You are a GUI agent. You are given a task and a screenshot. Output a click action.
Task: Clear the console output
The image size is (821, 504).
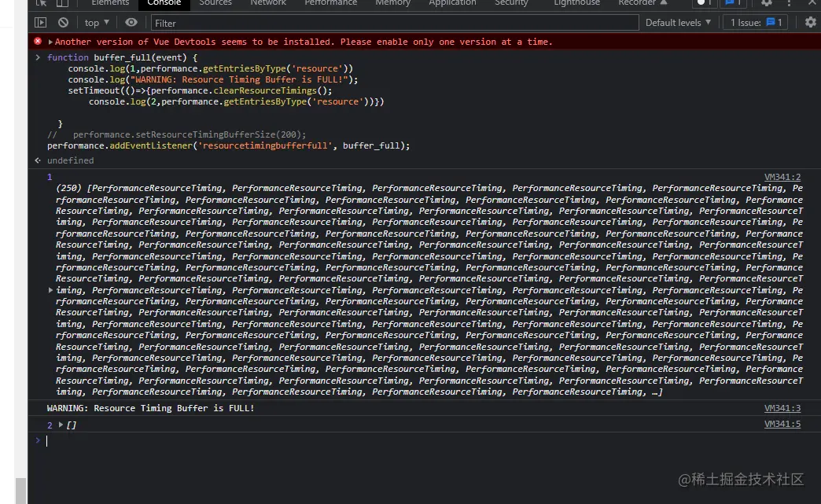(x=64, y=23)
